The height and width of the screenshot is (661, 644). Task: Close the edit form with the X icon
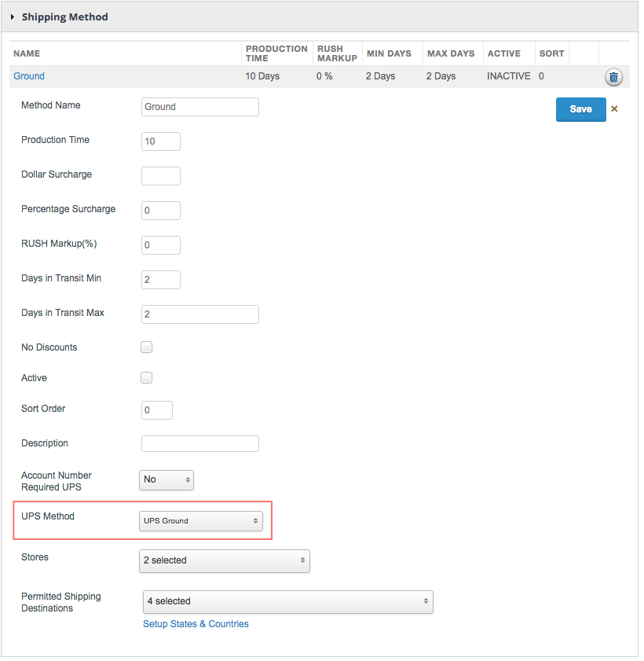[x=614, y=109]
